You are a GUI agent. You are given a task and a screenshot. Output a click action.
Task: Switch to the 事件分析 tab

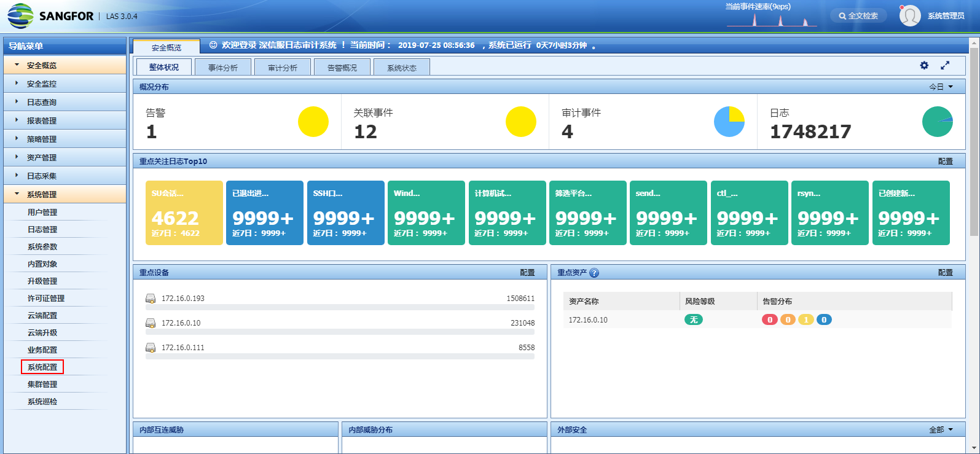(223, 68)
